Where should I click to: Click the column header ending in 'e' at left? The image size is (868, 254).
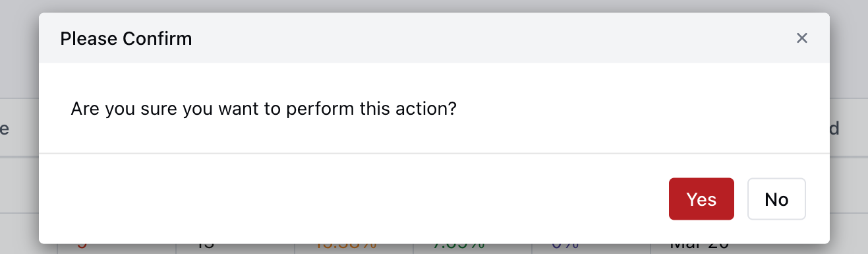coord(4,129)
